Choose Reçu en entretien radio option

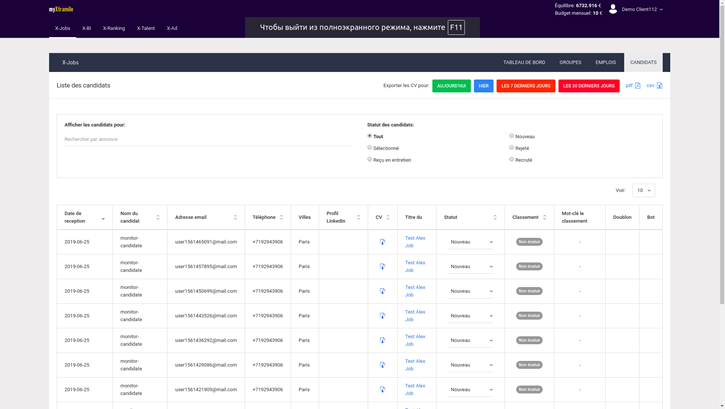[x=369, y=159]
